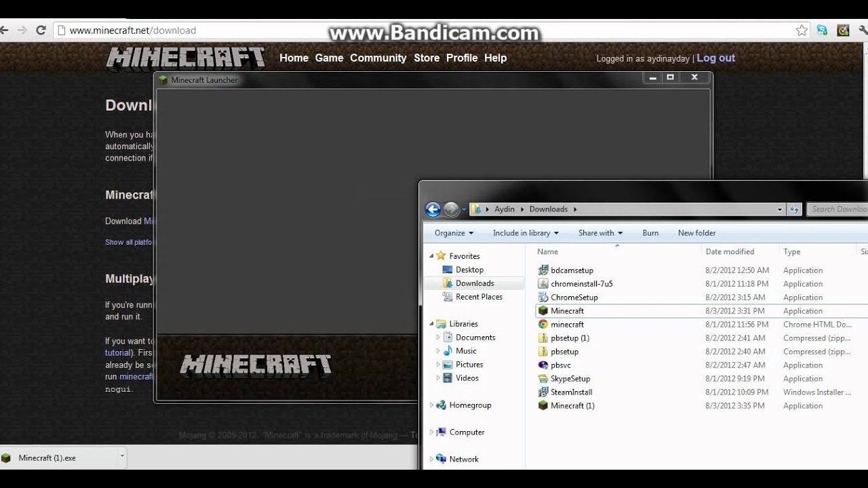Select the SteamInstall file name

click(x=572, y=392)
